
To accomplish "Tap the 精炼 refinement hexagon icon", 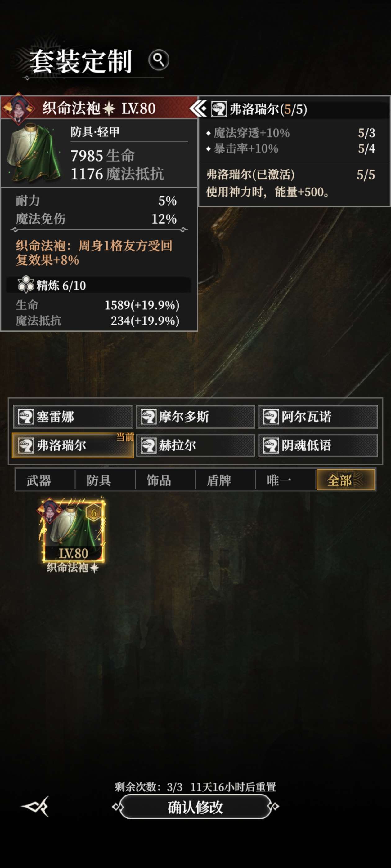I will click(x=26, y=284).
